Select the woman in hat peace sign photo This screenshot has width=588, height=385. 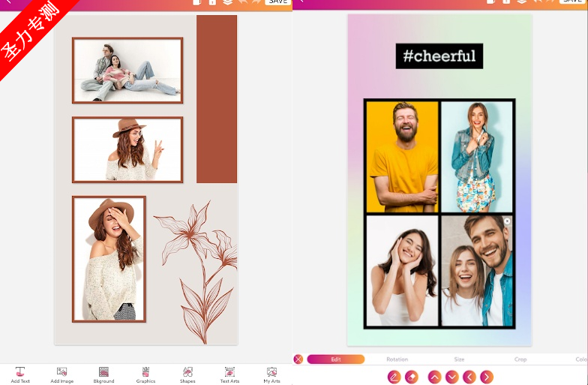127,150
